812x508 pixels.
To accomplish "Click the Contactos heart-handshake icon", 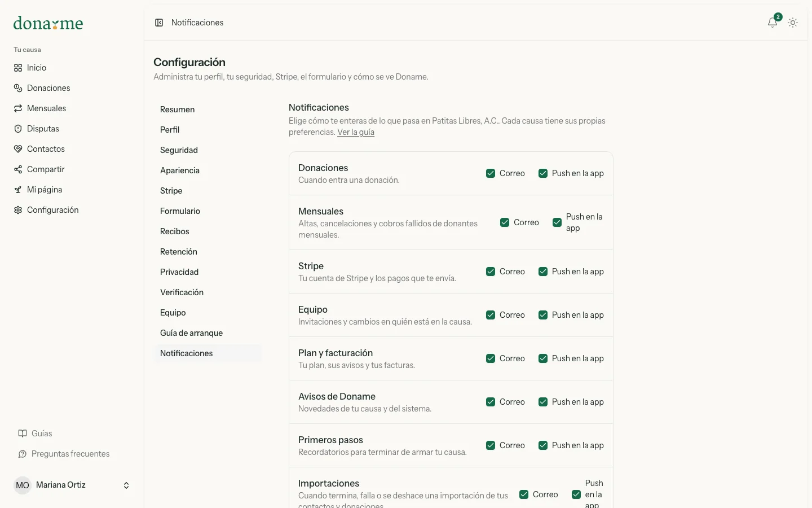I will (18, 149).
